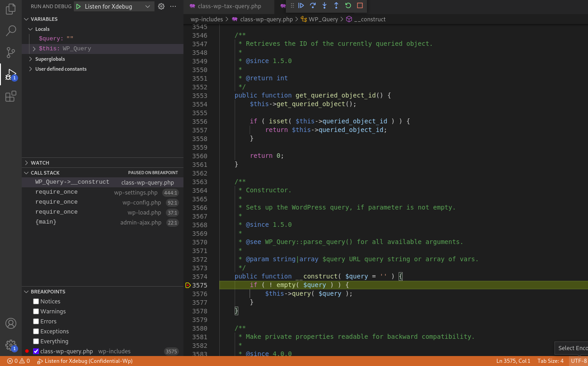588x366 pixels.
Task: Open the Search view
Action: 10,30
